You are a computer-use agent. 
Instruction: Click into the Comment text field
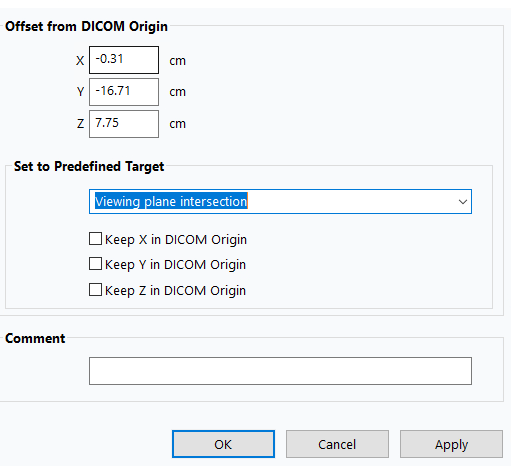point(280,371)
